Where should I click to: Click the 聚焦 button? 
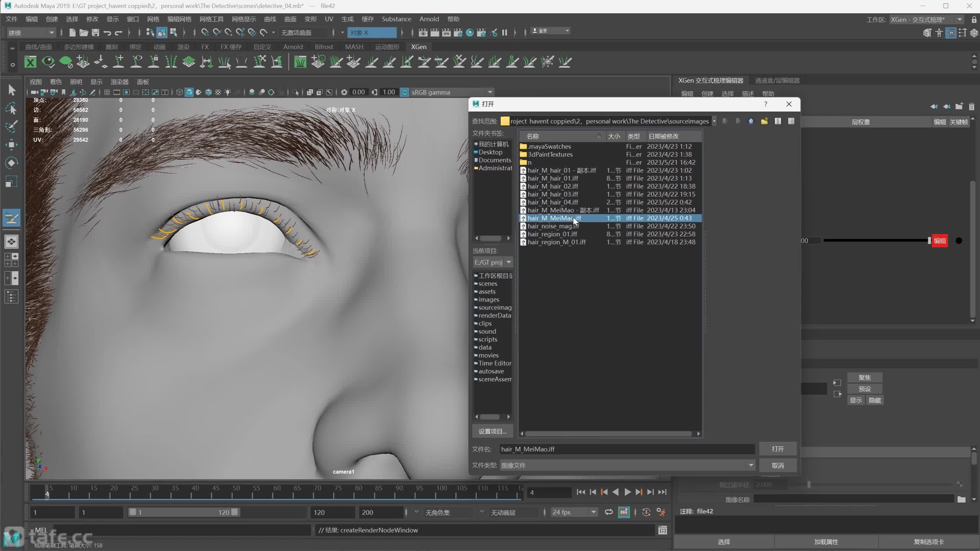pos(865,377)
